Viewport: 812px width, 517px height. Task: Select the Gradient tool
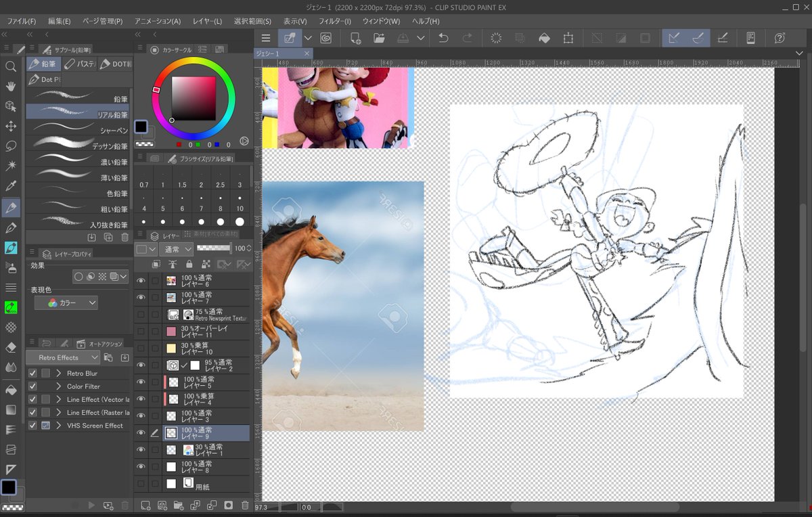[x=11, y=409]
